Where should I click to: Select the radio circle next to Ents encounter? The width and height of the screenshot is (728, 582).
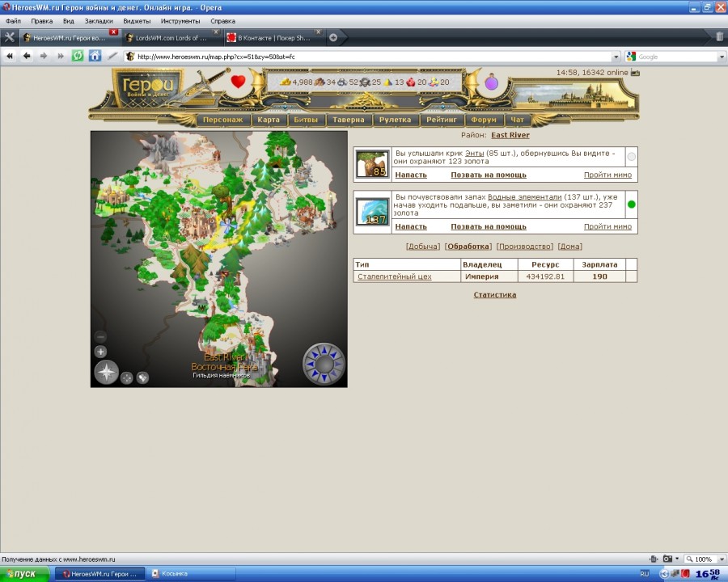pos(632,157)
